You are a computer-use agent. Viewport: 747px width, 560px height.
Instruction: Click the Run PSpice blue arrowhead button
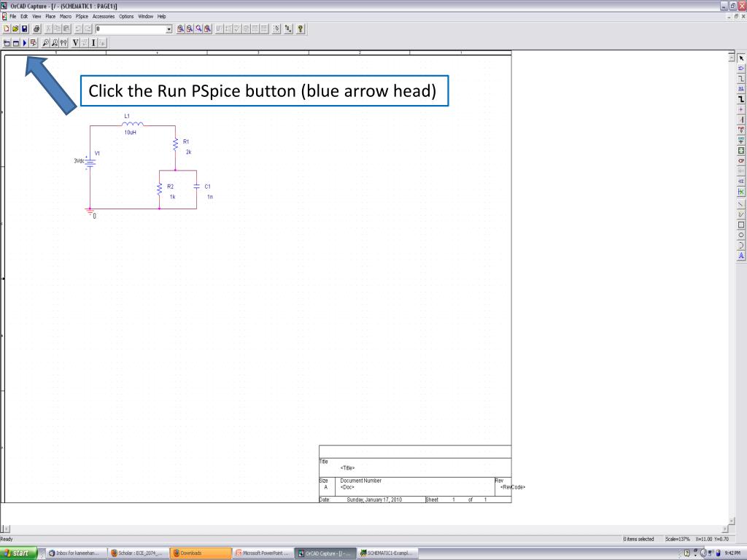pos(25,43)
